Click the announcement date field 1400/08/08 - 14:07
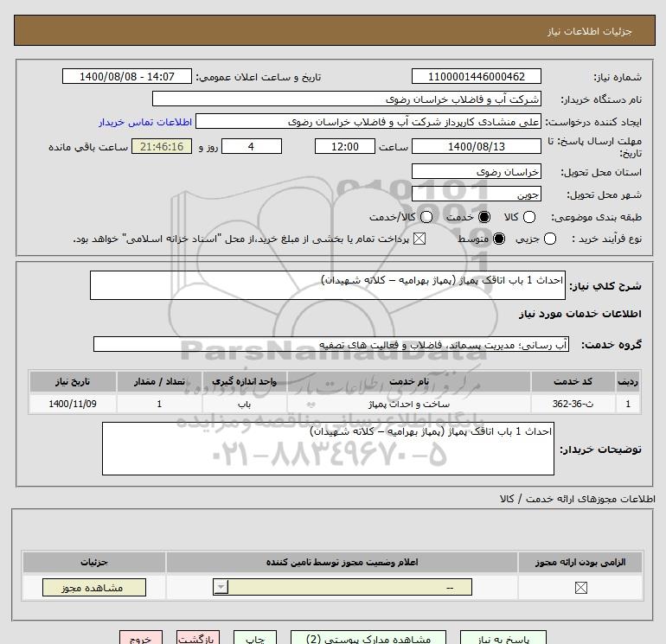This screenshot has height=644, width=666. [x=127, y=76]
